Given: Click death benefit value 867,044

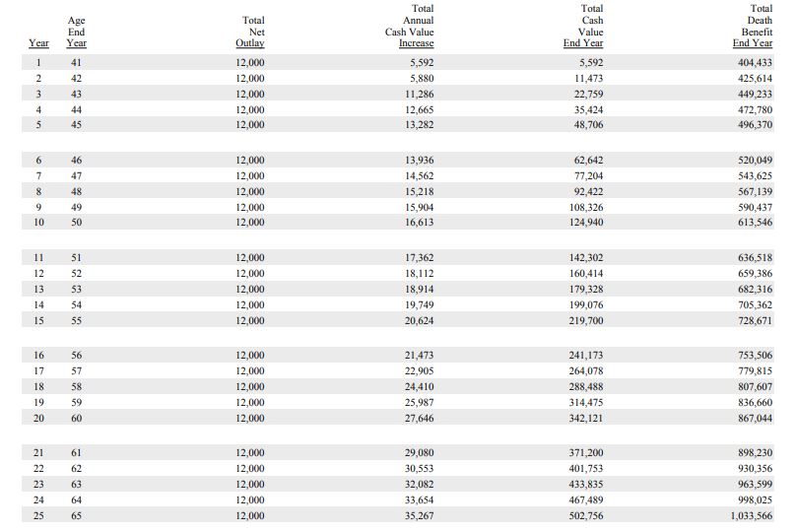Looking at the screenshot, I should (x=755, y=418).
